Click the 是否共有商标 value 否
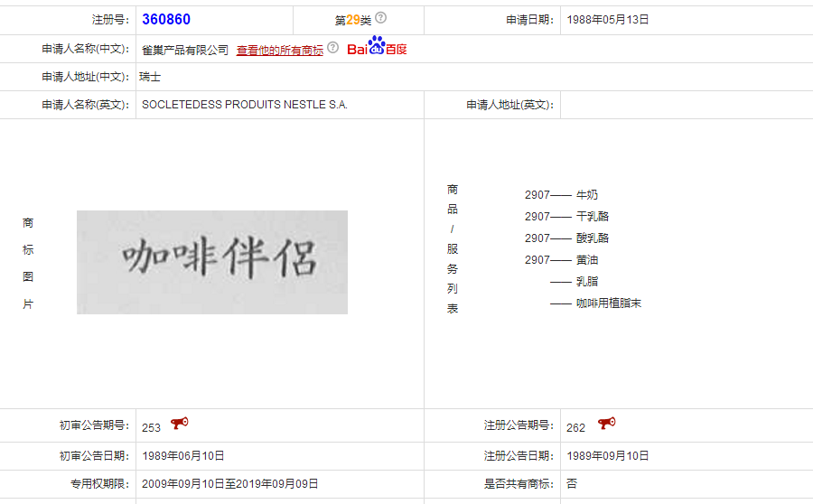The image size is (813, 504). (x=572, y=484)
